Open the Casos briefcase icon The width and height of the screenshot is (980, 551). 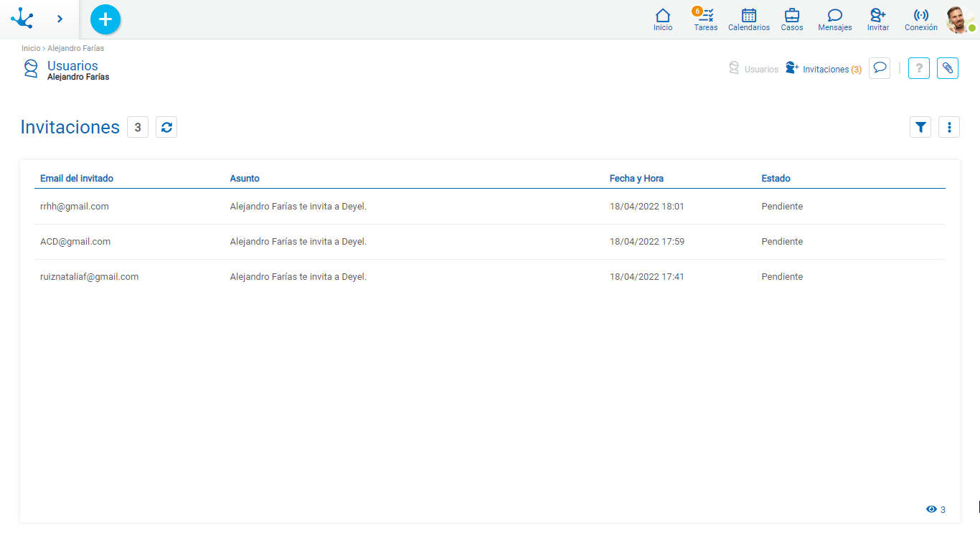pos(792,19)
